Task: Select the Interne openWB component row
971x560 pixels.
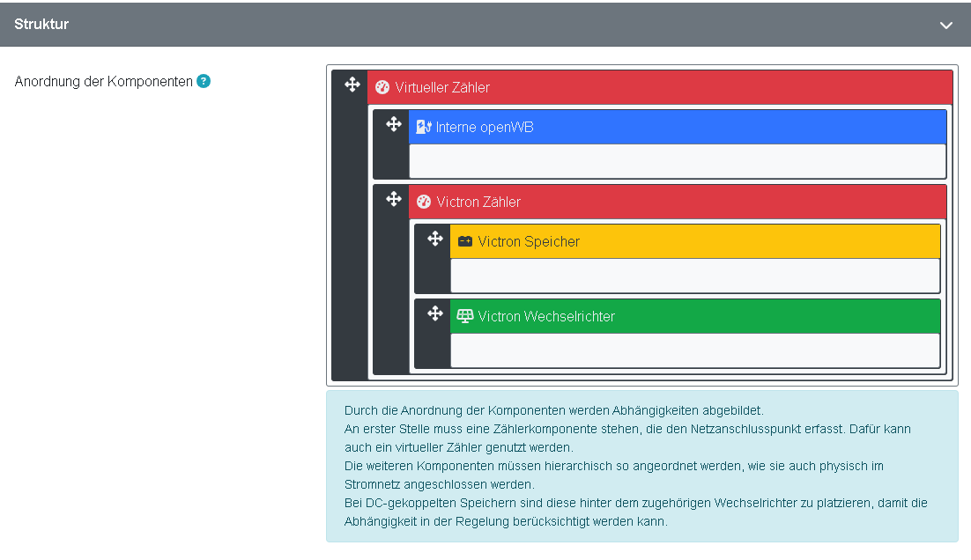Action: (x=678, y=127)
